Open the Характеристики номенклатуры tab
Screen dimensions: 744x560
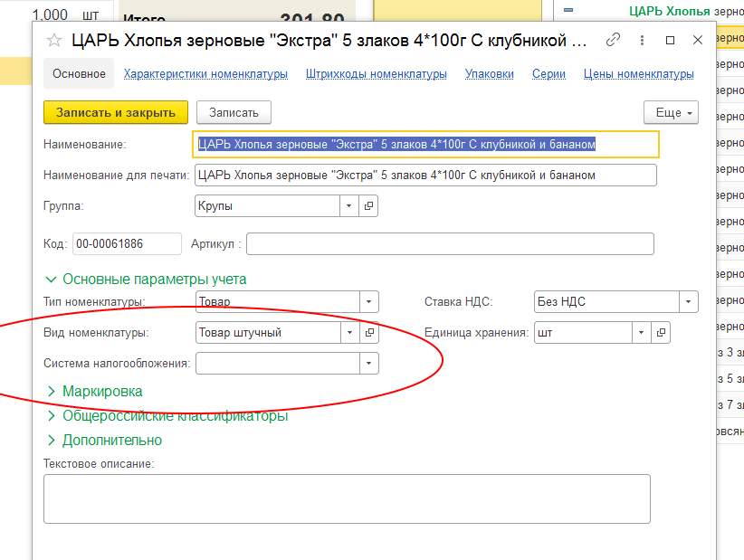click(x=205, y=74)
